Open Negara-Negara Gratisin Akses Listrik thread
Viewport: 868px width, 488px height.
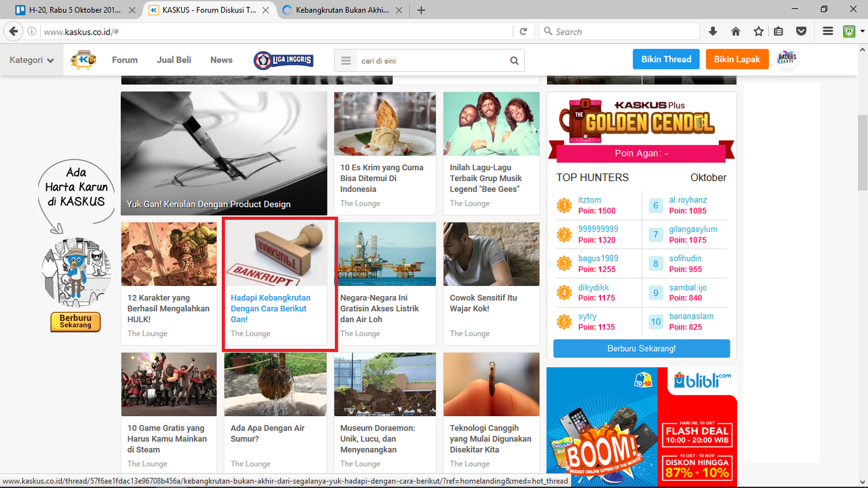[x=380, y=308]
